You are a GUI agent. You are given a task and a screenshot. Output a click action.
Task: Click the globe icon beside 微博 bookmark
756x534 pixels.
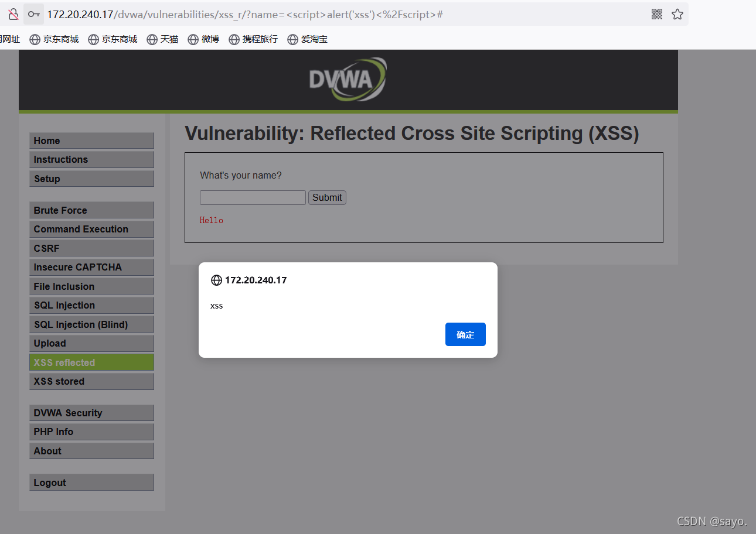pos(193,39)
